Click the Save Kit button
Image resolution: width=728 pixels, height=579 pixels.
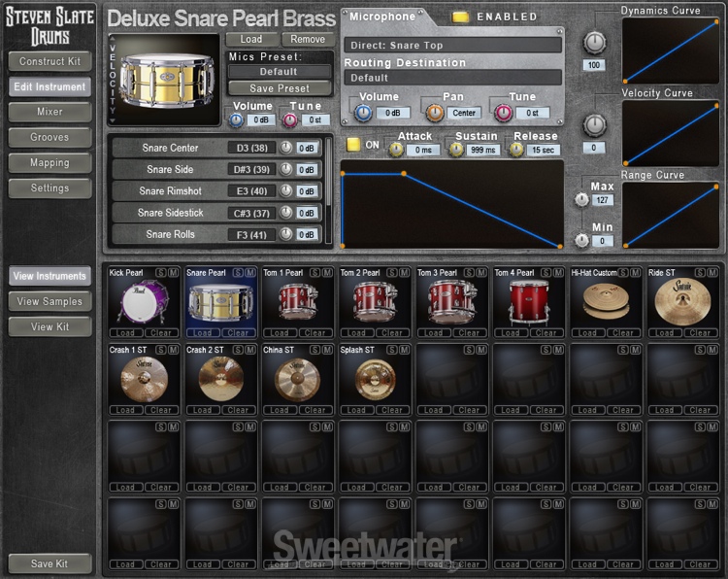50,563
